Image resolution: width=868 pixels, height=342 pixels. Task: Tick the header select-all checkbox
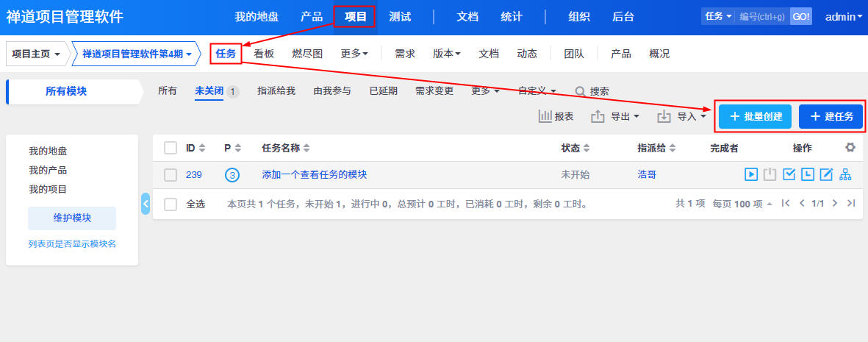pyautogui.click(x=171, y=148)
